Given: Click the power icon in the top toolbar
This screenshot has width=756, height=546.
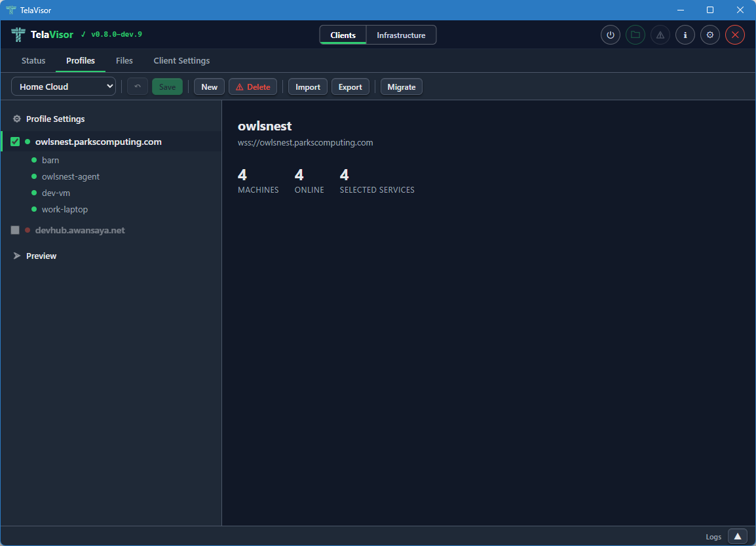Looking at the screenshot, I should (x=610, y=35).
